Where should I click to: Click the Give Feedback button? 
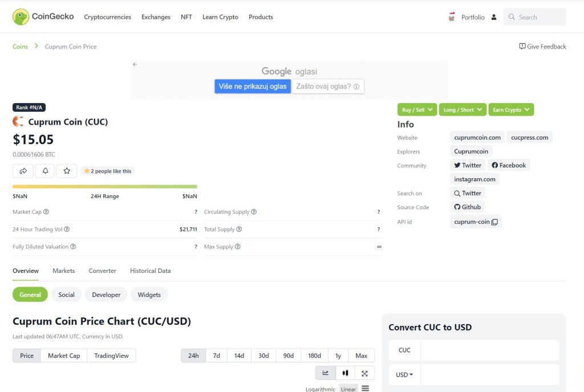click(542, 46)
